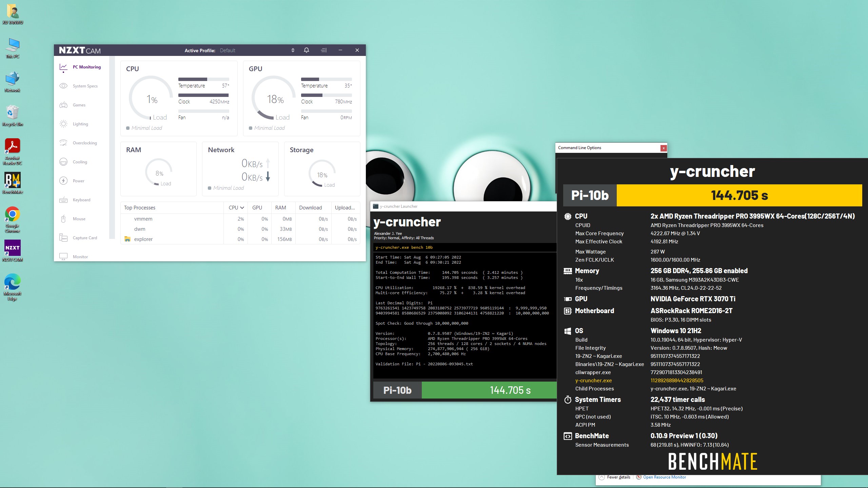This screenshot has width=868, height=488.
Task: Click the Network upload arrow icon
Action: click(268, 163)
